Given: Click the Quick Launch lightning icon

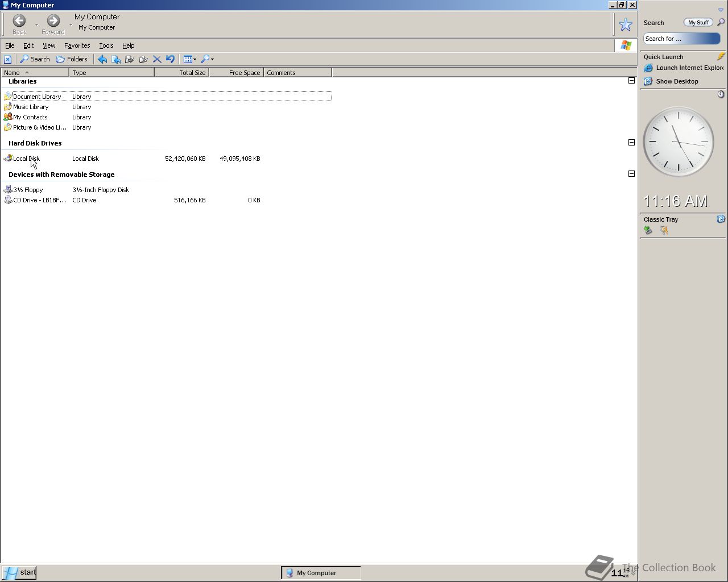Looking at the screenshot, I should coord(721,56).
